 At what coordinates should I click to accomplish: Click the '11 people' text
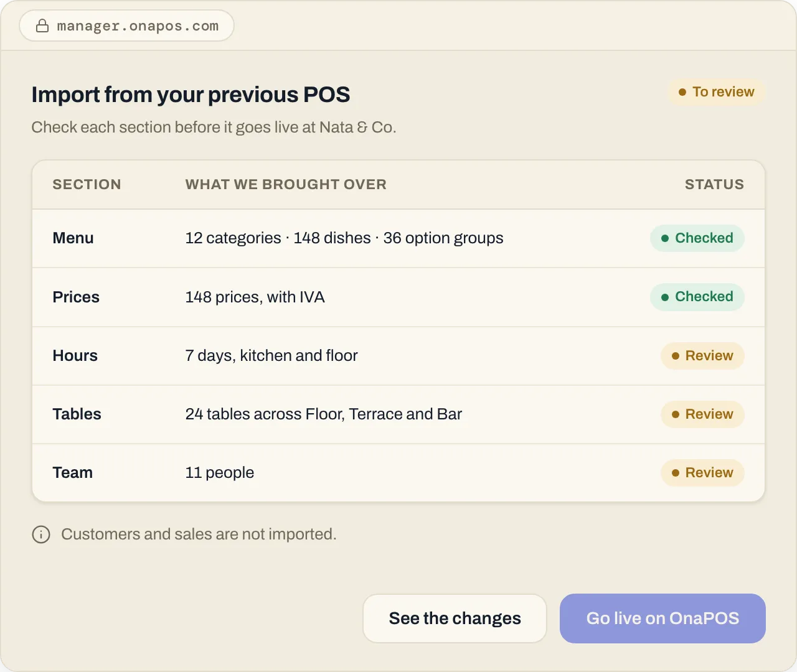[x=220, y=473]
